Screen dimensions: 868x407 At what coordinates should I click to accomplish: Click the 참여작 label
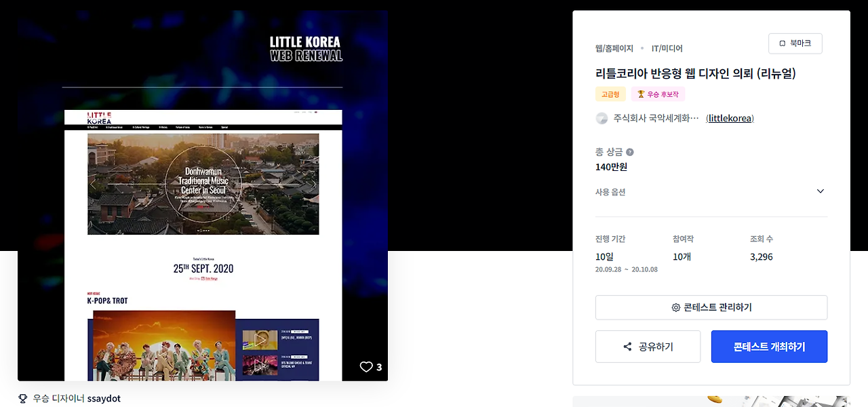pyautogui.click(x=684, y=239)
